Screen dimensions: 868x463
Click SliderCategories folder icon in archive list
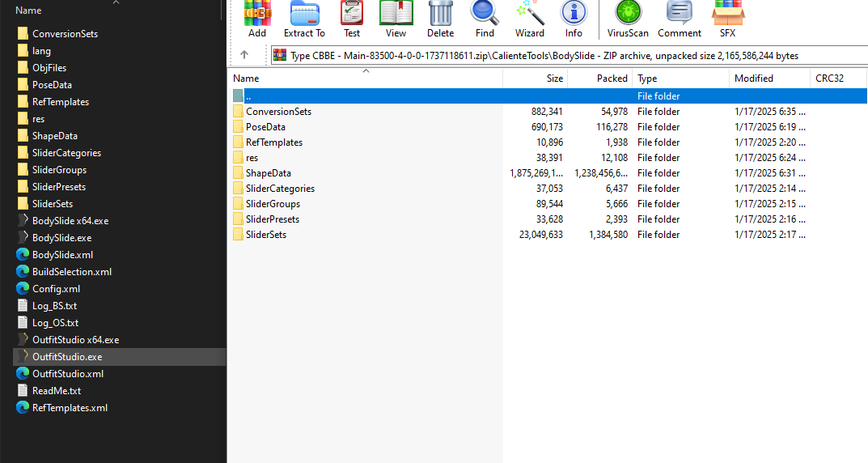click(238, 189)
